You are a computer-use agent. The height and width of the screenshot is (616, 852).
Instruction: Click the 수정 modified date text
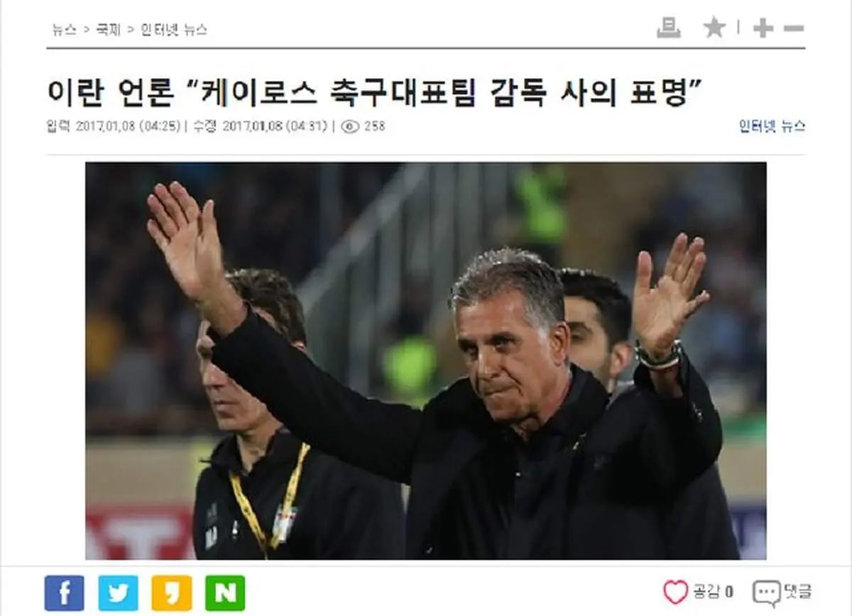tap(261, 126)
